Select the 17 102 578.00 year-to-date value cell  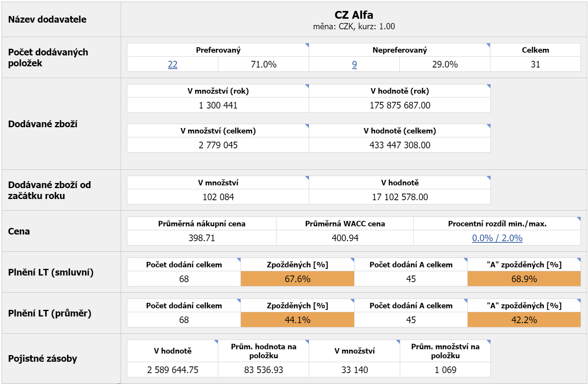(400, 197)
